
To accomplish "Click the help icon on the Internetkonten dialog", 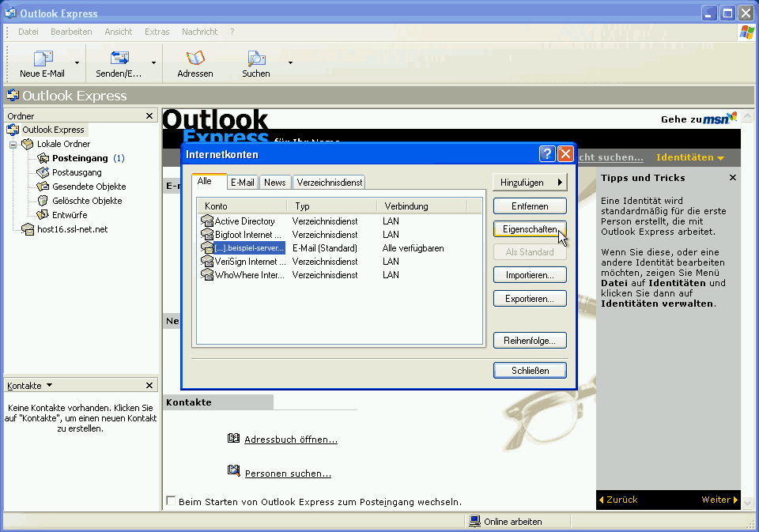I will (547, 154).
